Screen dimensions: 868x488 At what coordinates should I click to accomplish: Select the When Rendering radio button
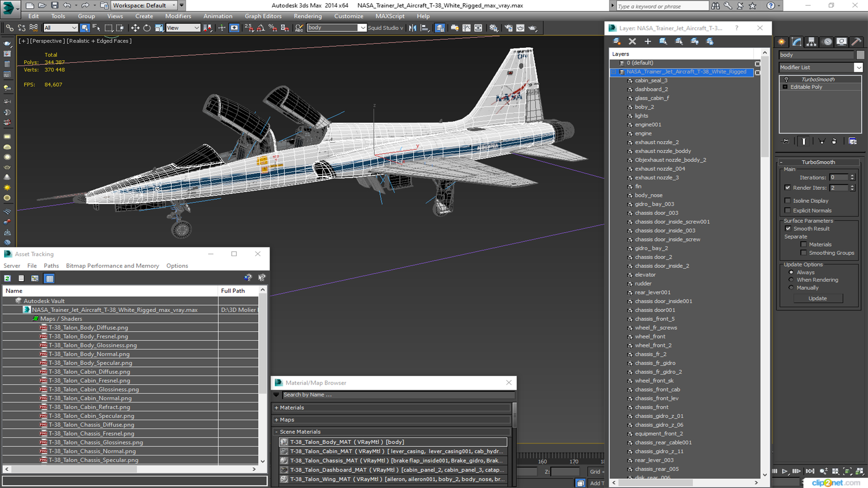791,280
